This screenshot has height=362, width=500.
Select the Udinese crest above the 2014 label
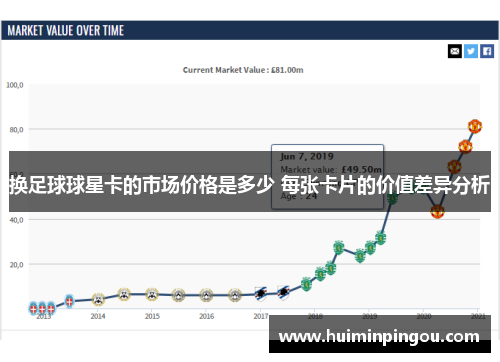98,299
